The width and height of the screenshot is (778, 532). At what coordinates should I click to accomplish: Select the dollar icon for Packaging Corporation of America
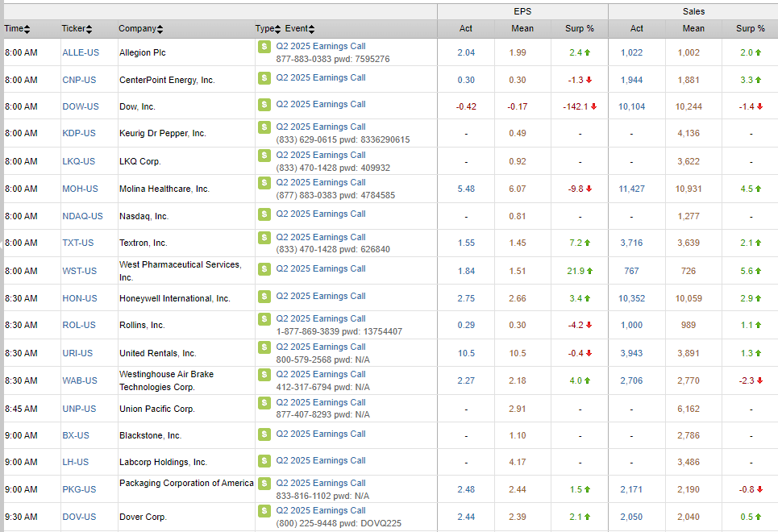click(264, 484)
